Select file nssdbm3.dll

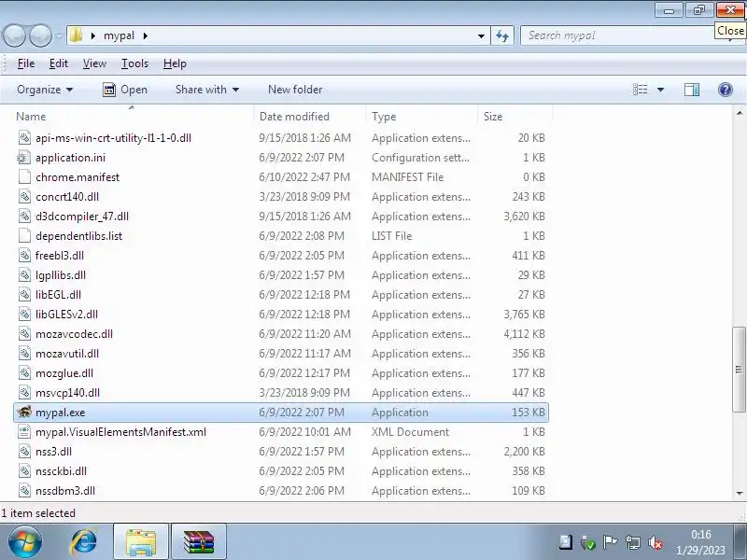(65, 491)
